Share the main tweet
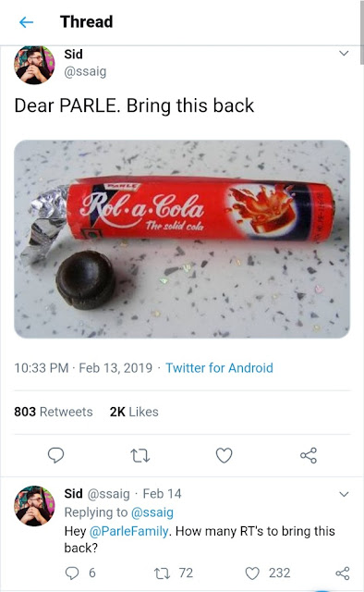The image size is (364, 592). [x=309, y=455]
